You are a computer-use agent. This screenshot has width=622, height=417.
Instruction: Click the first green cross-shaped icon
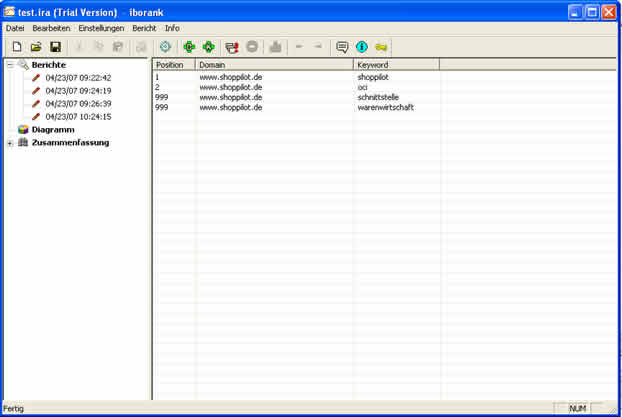click(x=189, y=47)
